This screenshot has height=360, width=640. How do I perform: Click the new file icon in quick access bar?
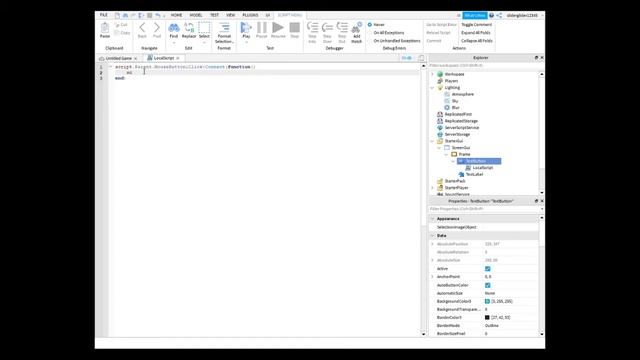117,15
